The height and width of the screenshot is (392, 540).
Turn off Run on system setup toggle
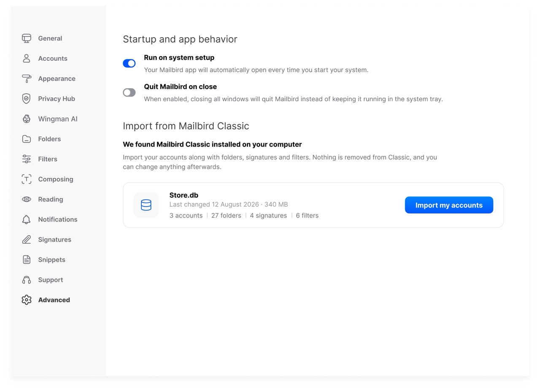(129, 63)
